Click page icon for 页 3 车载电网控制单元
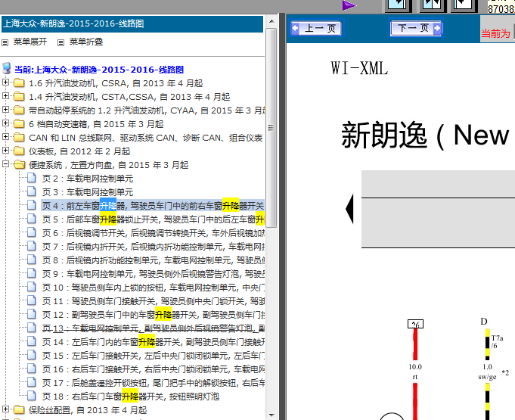This screenshot has width=515, height=420. click(32, 191)
